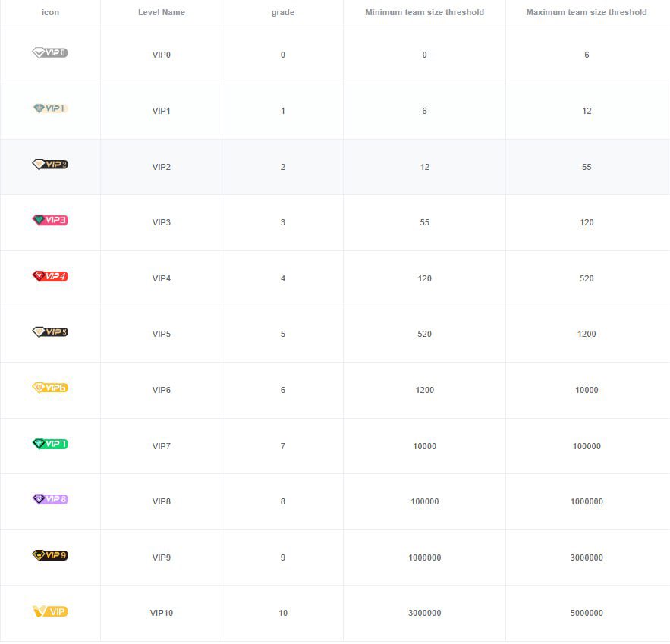Click the red VIP4 badge icon
The image size is (670, 644).
tap(50, 275)
